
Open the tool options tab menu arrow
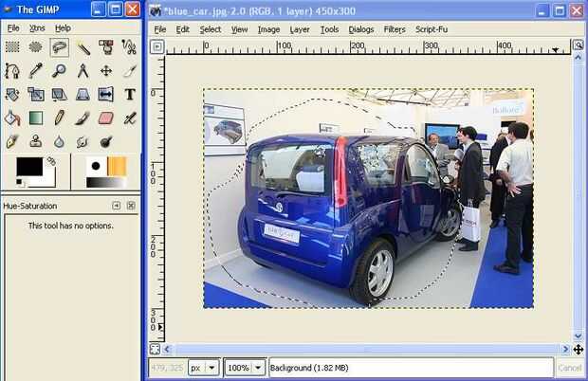click(117, 206)
